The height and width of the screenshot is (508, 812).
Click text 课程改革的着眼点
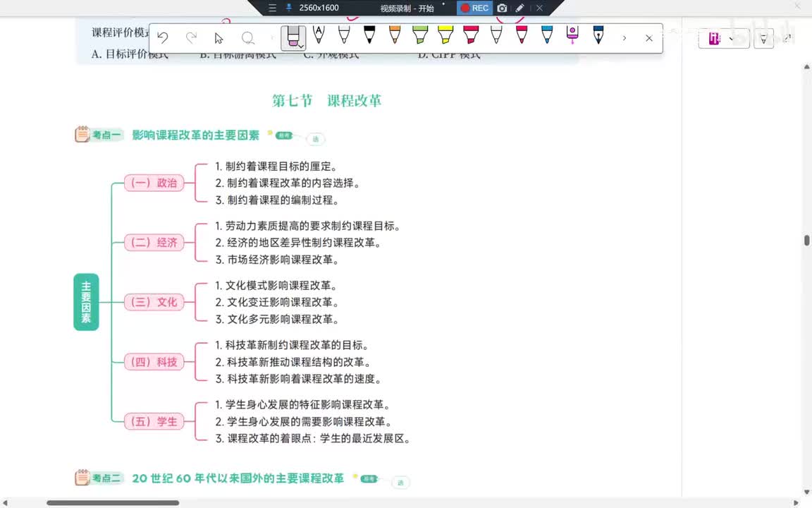(270, 439)
